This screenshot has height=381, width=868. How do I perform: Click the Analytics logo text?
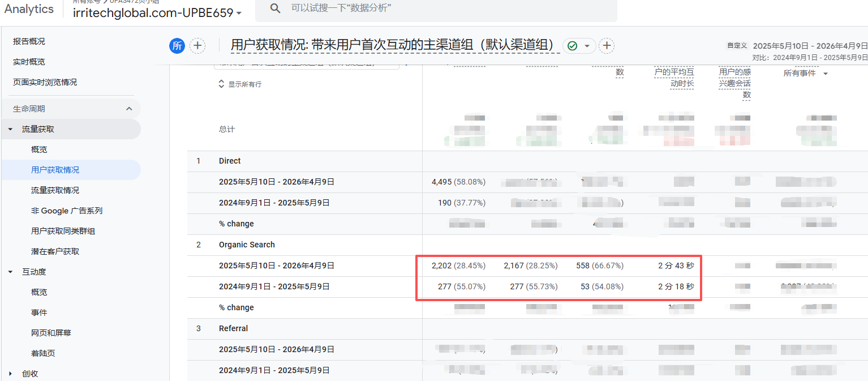(29, 8)
